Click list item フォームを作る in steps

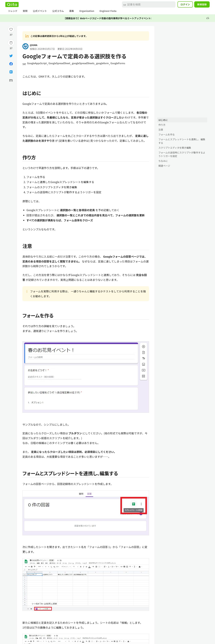point(36,177)
